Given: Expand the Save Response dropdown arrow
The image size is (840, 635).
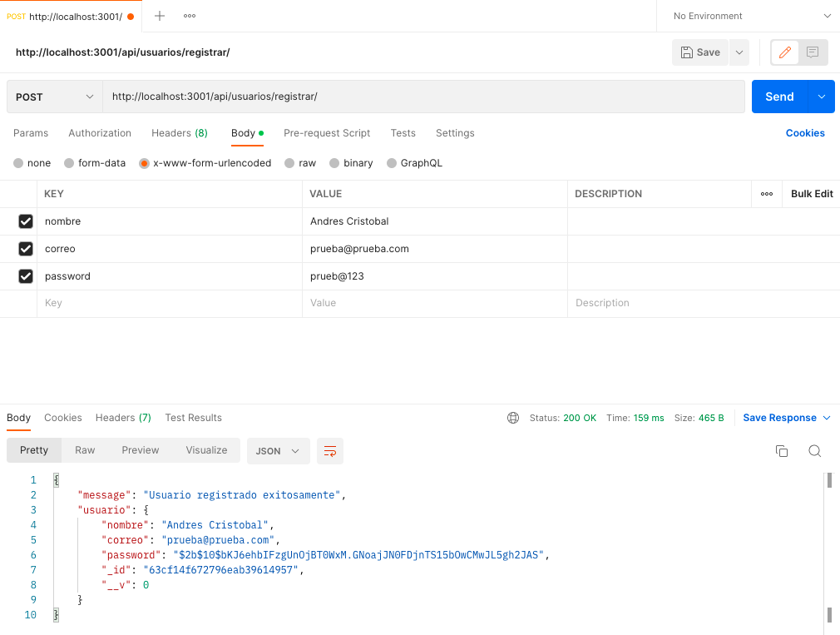Looking at the screenshot, I should pyautogui.click(x=827, y=418).
